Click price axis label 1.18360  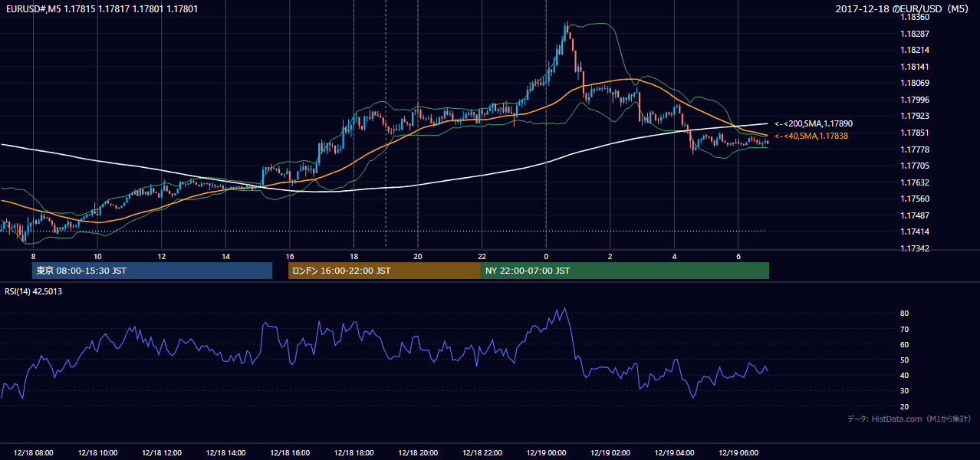tap(916, 17)
